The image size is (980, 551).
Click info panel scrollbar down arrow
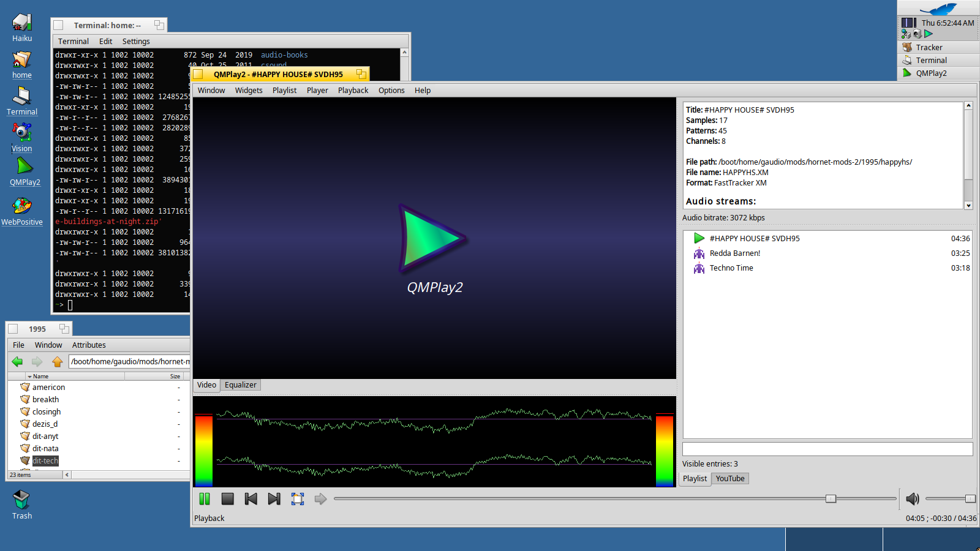pos(968,206)
